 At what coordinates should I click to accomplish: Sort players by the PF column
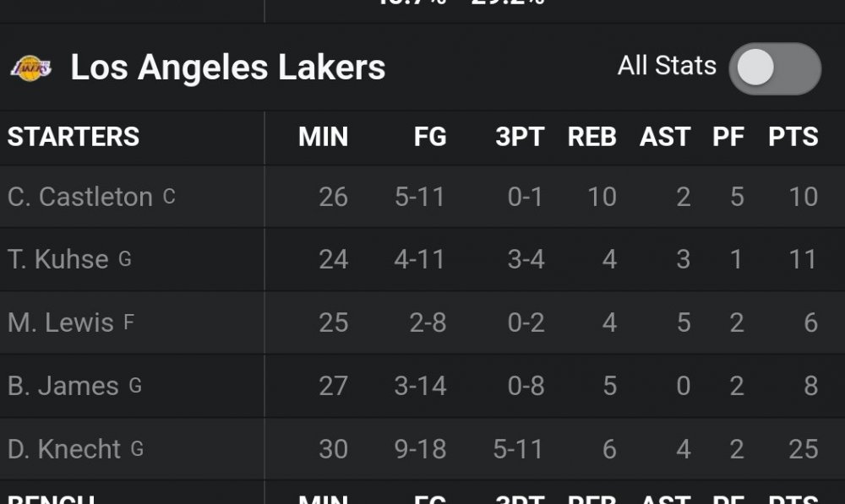[729, 138]
